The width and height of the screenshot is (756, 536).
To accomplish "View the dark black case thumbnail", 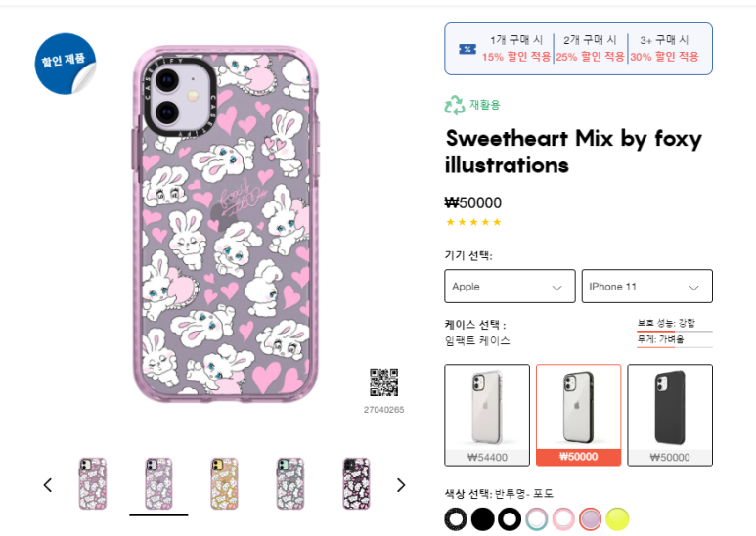I will (x=356, y=482).
